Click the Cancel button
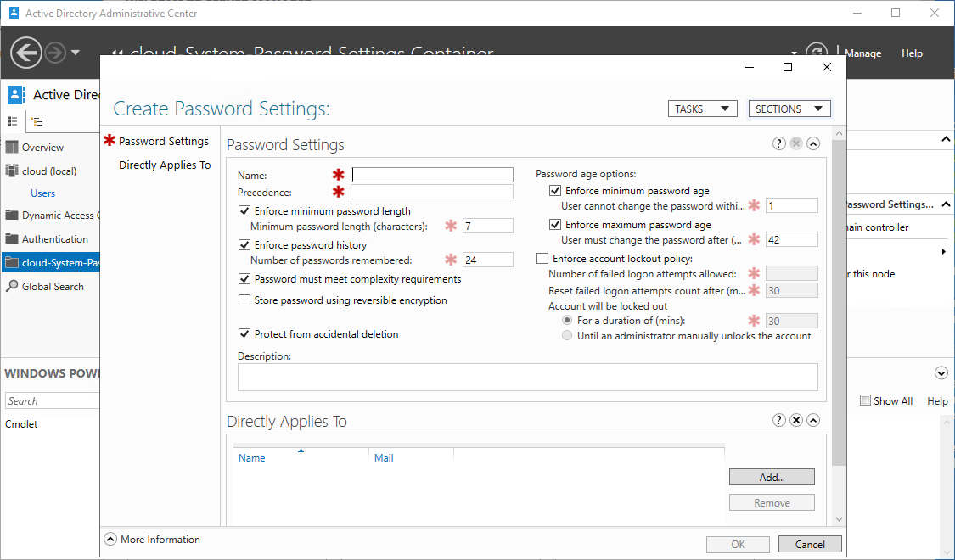 pyautogui.click(x=810, y=544)
